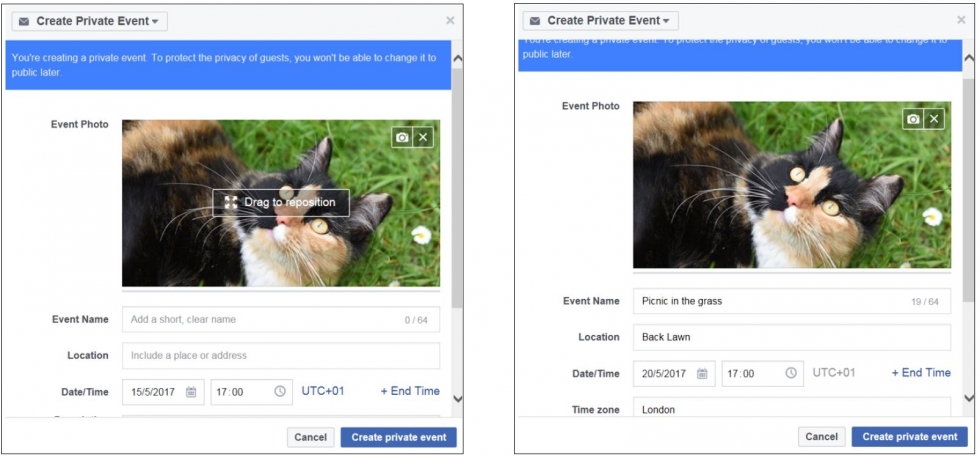Cancel the left dialog
Viewport: 980px width, 456px height.
pos(311,437)
